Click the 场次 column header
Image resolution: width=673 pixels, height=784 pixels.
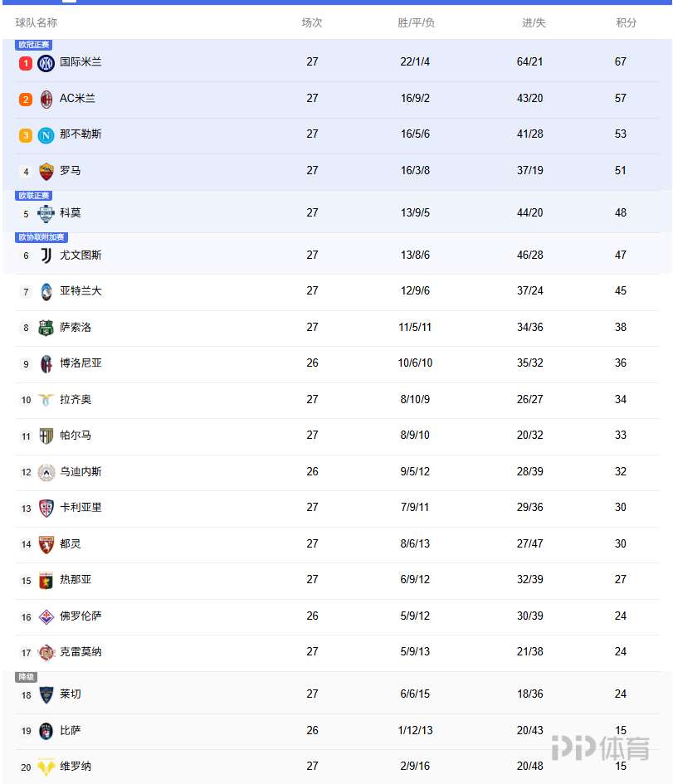(312, 23)
